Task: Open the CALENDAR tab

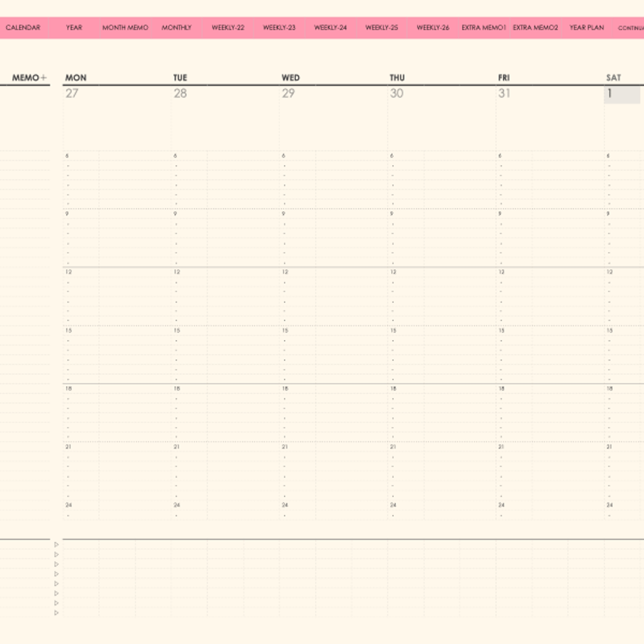Action: coord(23,27)
